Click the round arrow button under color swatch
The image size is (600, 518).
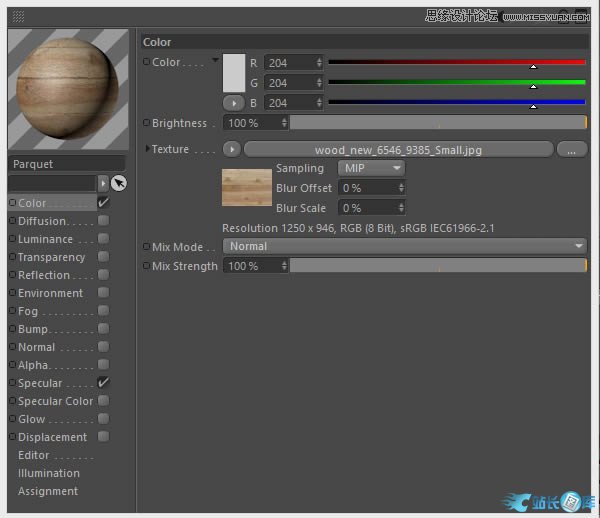coord(234,103)
